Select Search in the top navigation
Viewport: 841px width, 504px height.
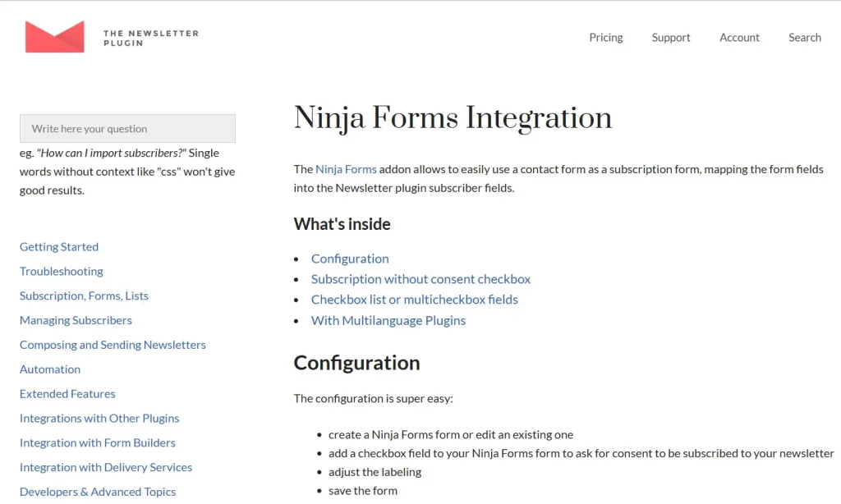click(x=805, y=38)
